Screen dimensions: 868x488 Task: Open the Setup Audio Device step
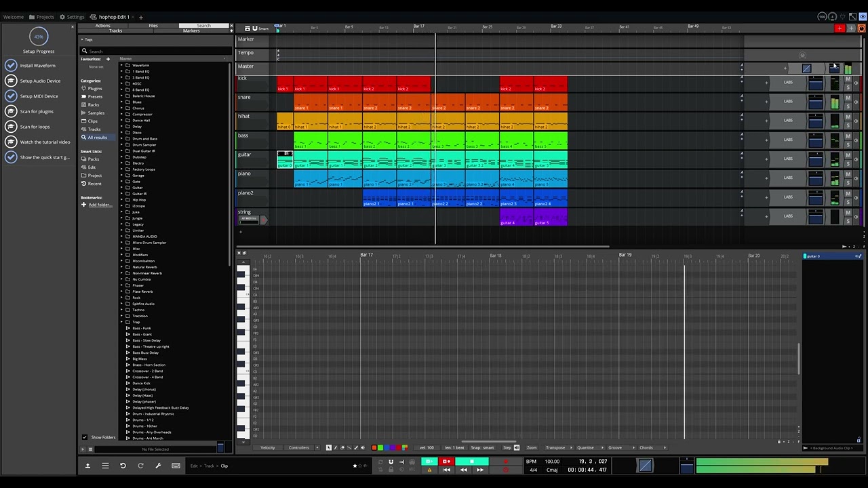[40, 81]
